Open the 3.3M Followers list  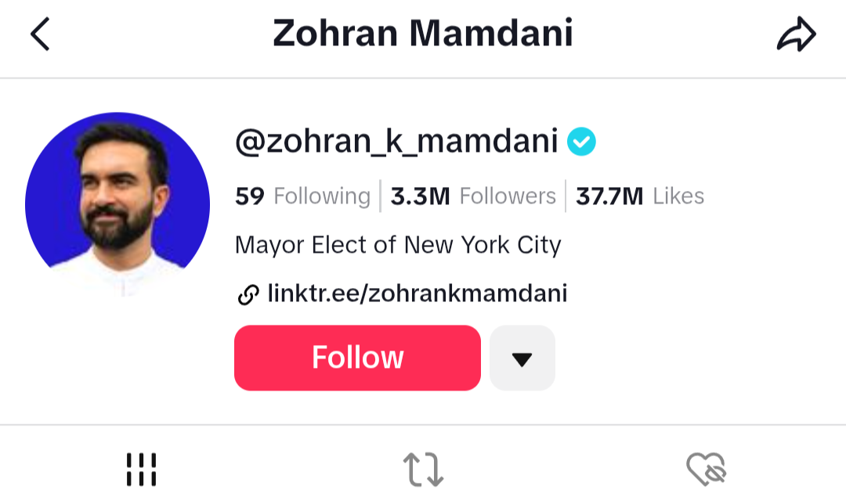(x=473, y=196)
